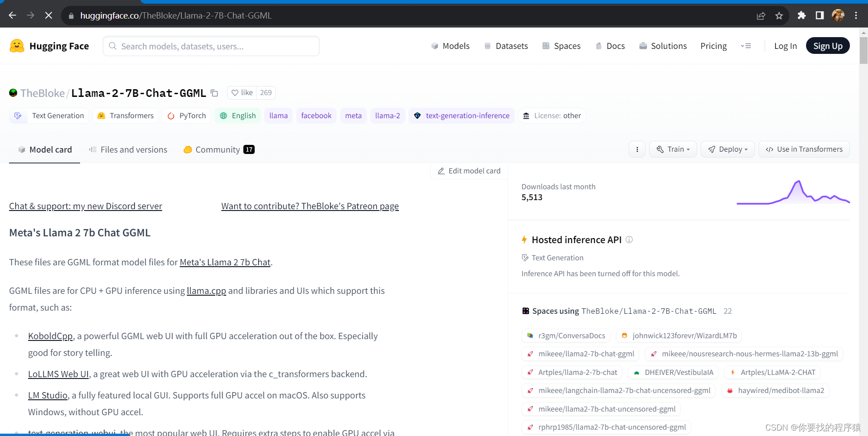This screenshot has width=868, height=436.
Task: Copy model name with the copy icon
Action: (214, 93)
